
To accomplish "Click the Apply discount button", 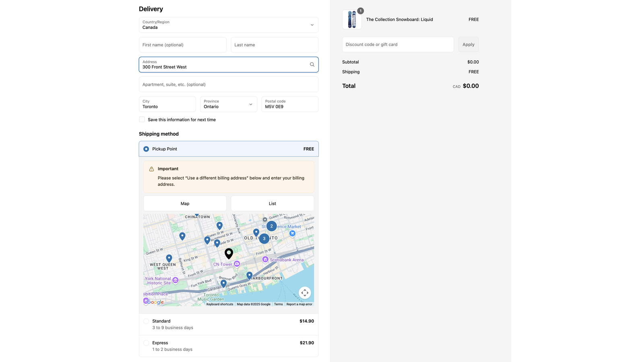I will (x=469, y=45).
